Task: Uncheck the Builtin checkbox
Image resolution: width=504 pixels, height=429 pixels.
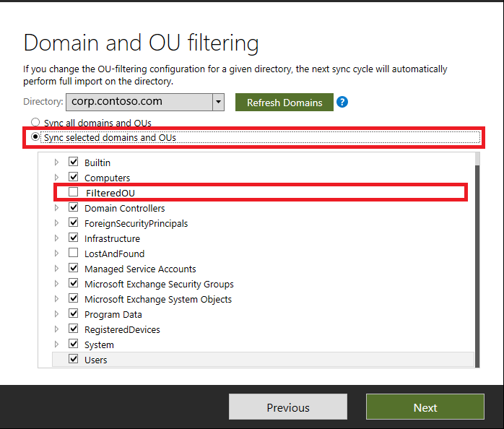Action: coord(73,162)
